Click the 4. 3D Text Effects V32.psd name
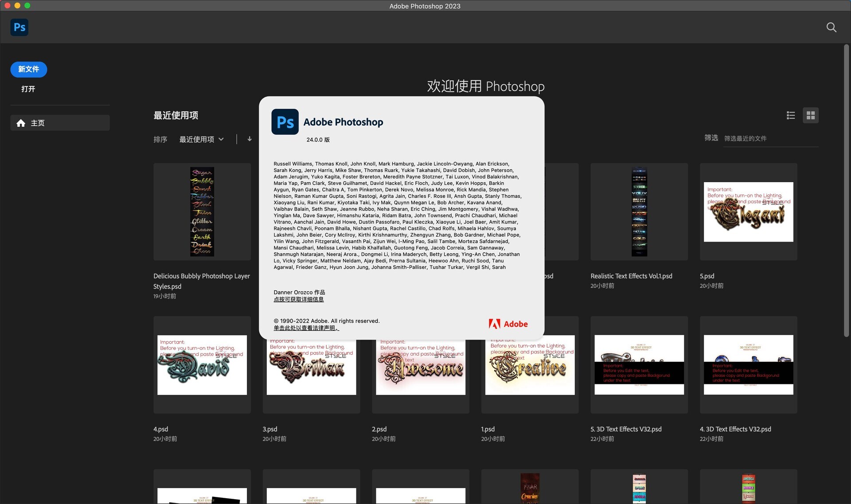 point(735,429)
